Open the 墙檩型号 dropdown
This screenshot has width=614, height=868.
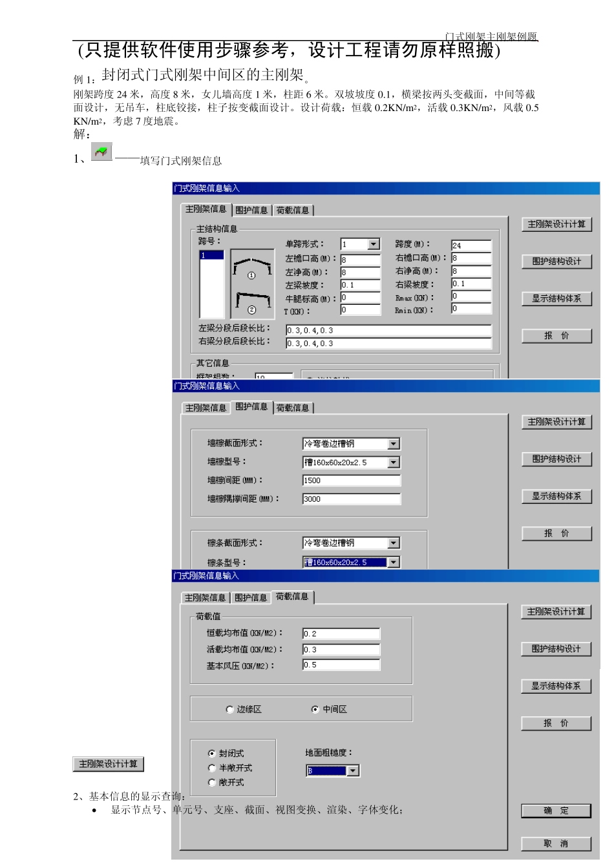tap(394, 462)
